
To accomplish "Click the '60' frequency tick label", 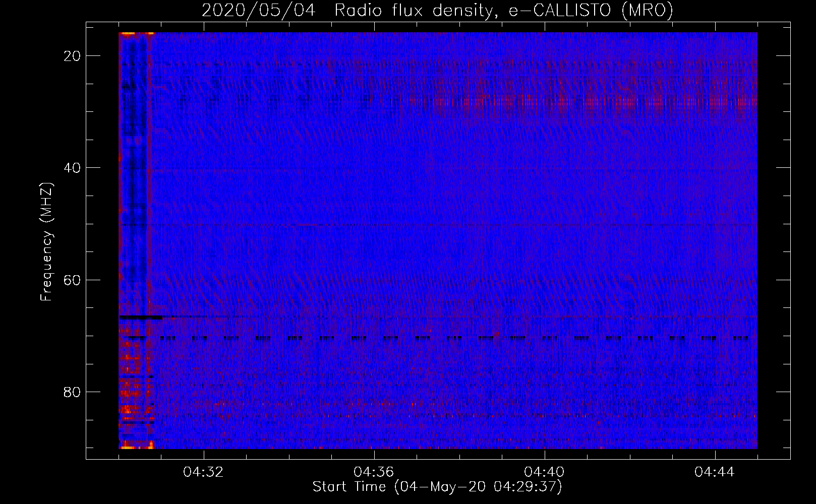I will [73, 280].
